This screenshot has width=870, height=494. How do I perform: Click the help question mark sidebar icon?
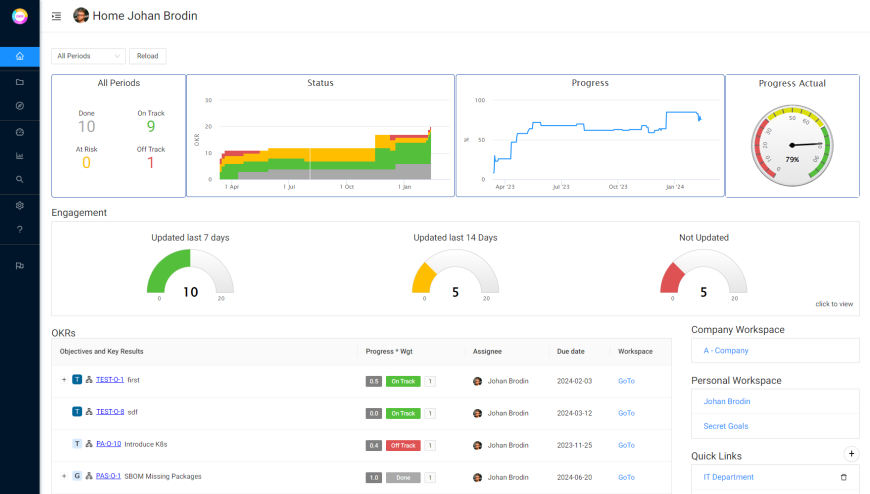[x=20, y=230]
